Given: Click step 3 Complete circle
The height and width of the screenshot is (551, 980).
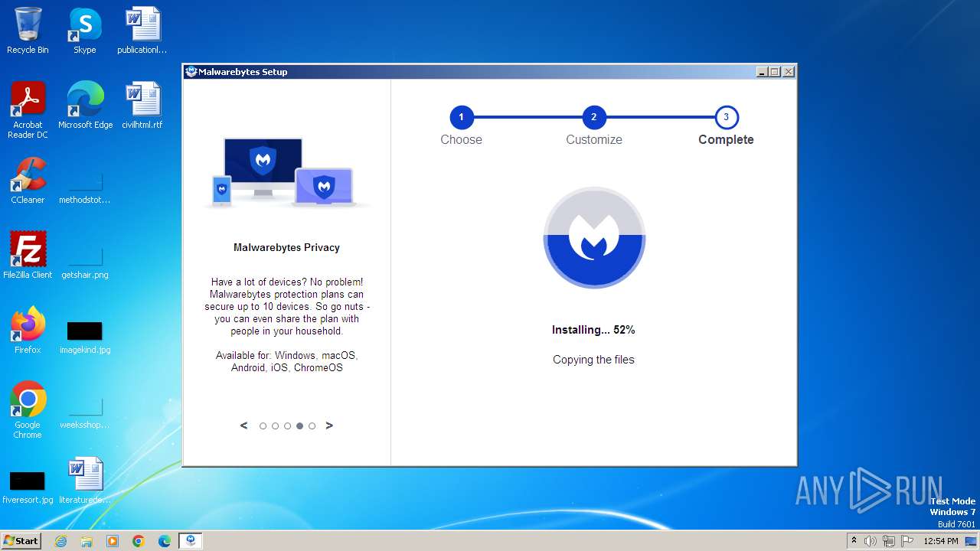Looking at the screenshot, I should [726, 117].
